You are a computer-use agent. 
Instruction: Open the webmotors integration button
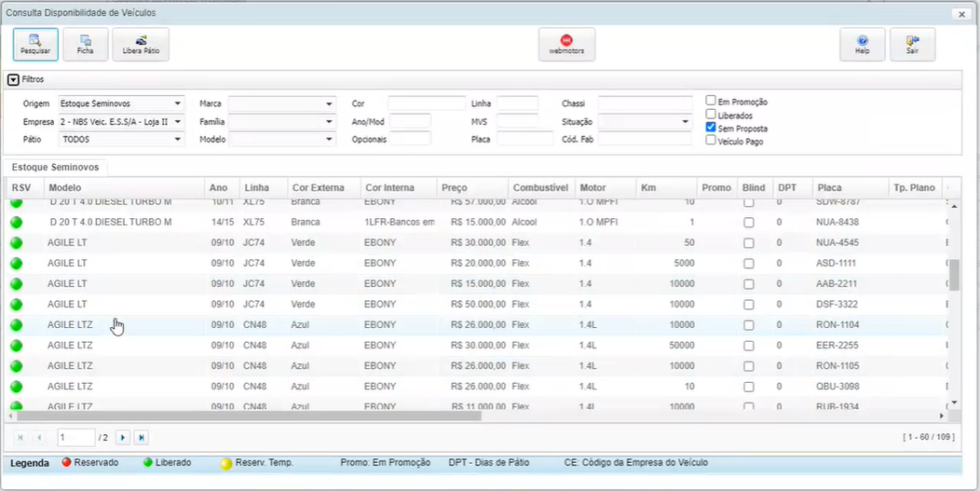(x=567, y=45)
